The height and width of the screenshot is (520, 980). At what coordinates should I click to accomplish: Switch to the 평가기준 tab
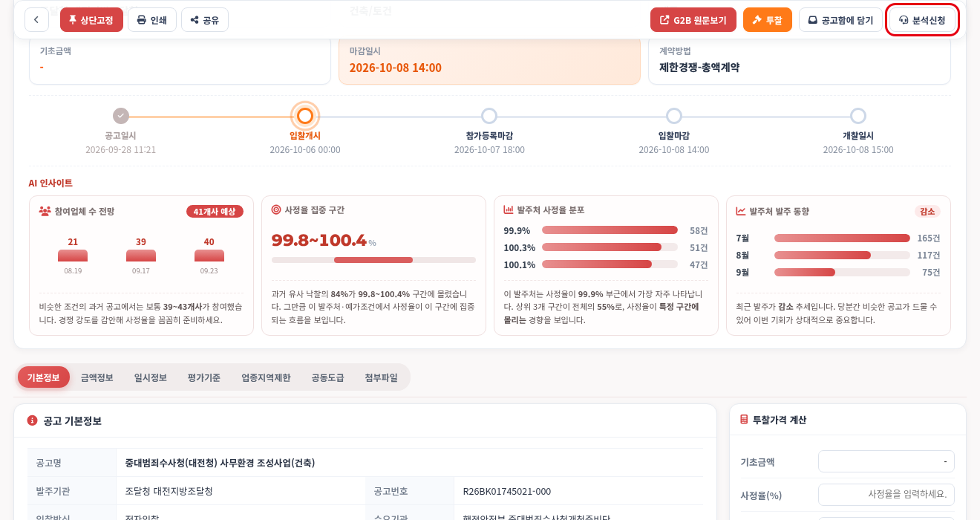(x=204, y=377)
